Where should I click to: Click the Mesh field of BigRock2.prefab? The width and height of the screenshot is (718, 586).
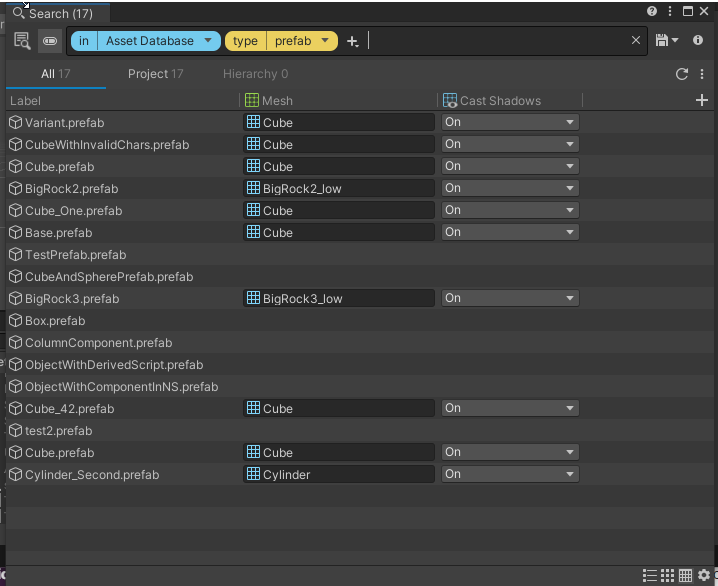339,188
